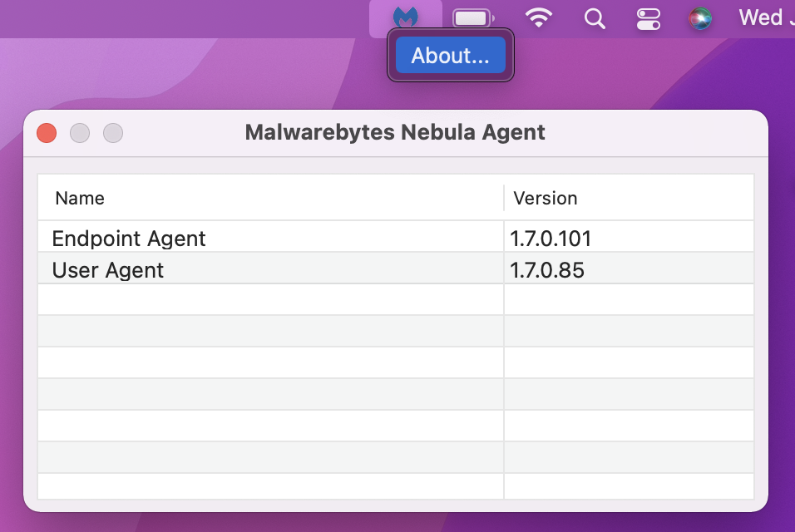
Task: Click the divider between Name and Version headers
Action: [504, 198]
